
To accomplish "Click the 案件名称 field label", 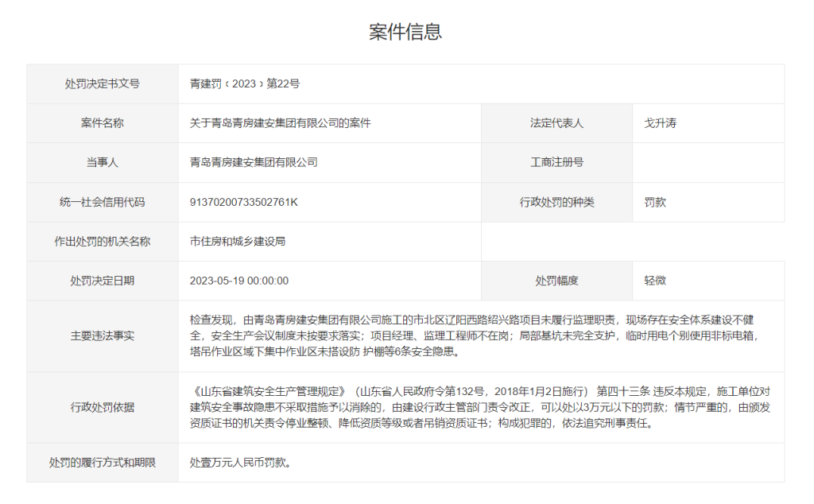I will pos(100,123).
